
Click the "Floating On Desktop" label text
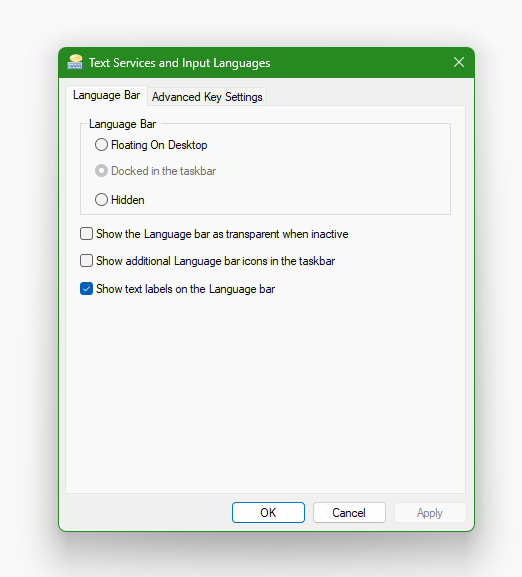(159, 145)
